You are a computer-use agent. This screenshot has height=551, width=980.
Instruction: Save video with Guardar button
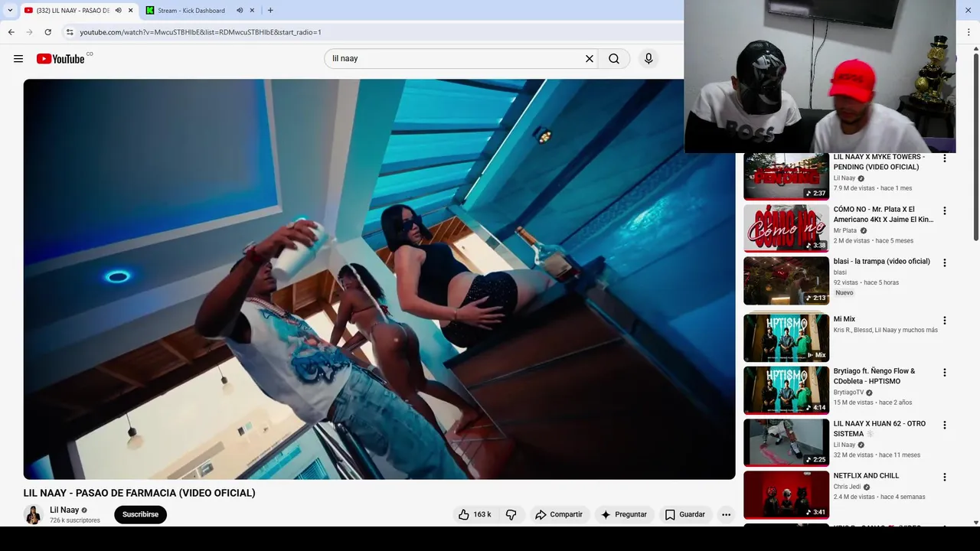[684, 514]
